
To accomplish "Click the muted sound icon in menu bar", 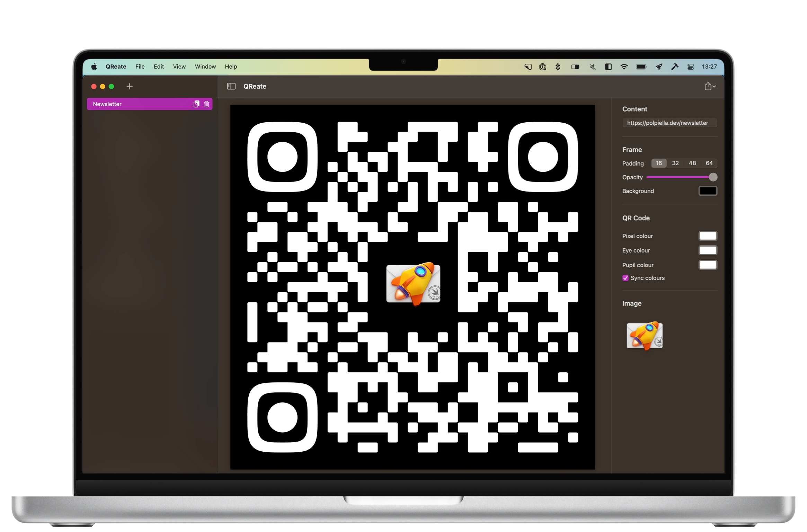I will [592, 66].
